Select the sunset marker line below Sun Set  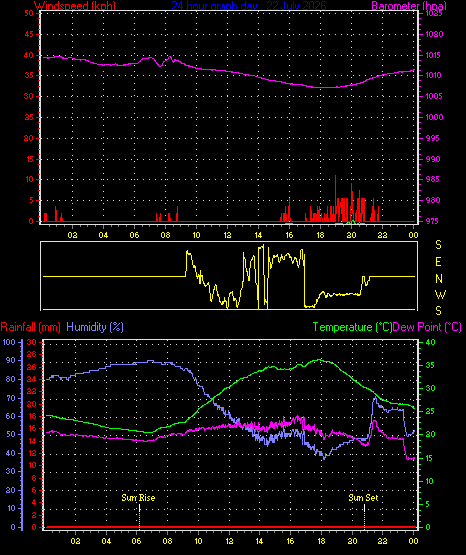(364, 516)
